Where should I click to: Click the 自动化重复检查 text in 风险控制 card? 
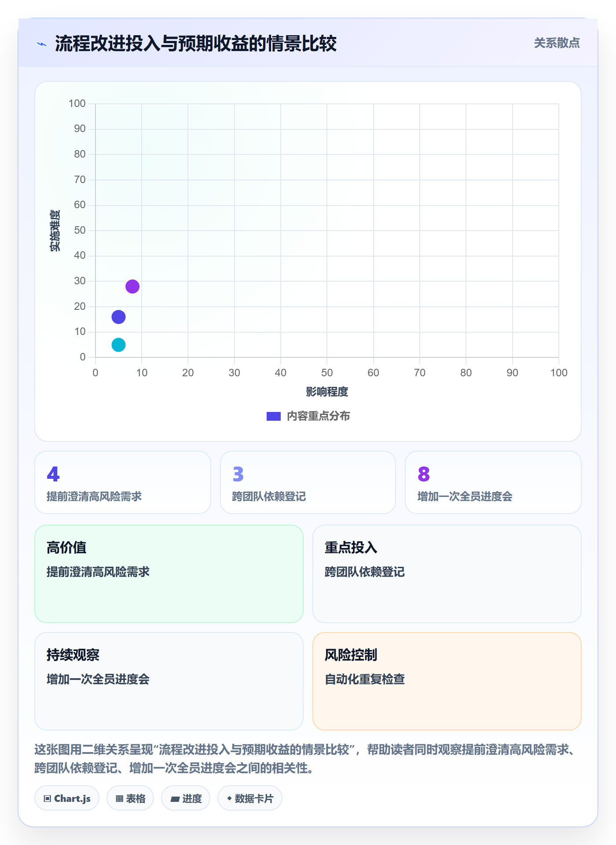point(365,679)
